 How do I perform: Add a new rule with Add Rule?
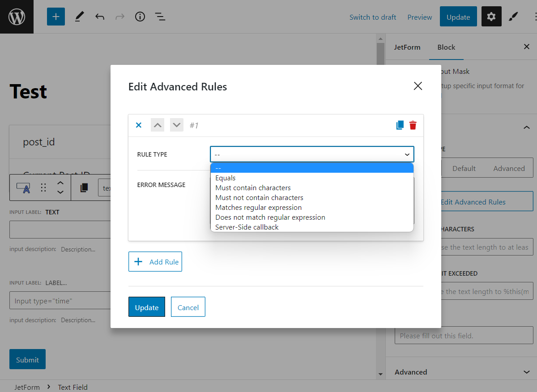click(x=155, y=261)
